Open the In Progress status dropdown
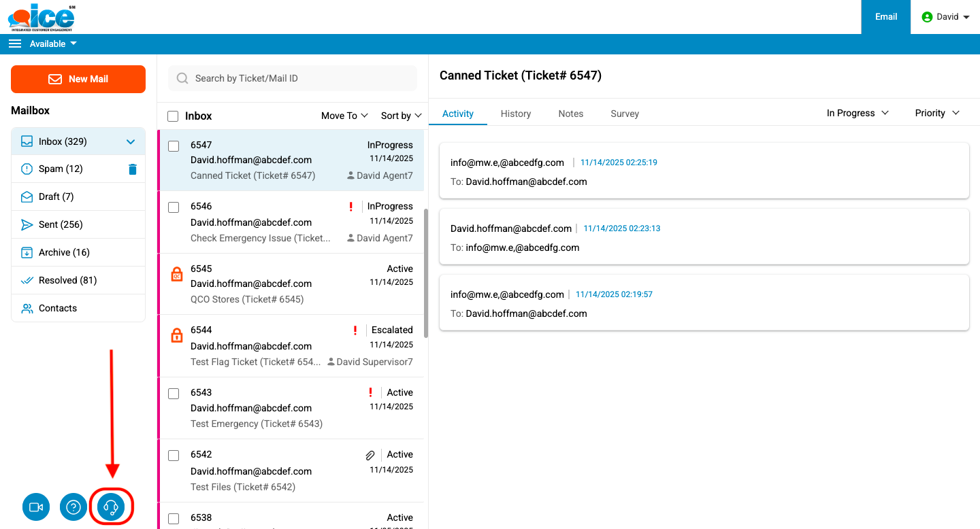The height and width of the screenshot is (529, 980). (857, 113)
